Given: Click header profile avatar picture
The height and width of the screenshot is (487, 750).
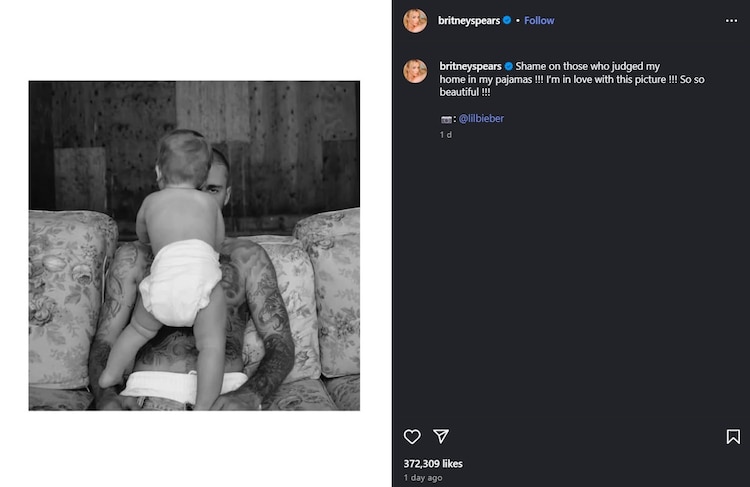Looking at the screenshot, I should coord(415,21).
